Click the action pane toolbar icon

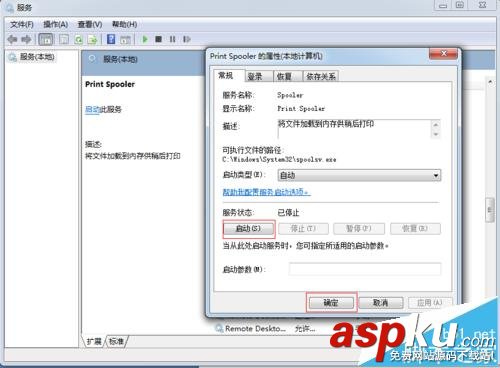[x=125, y=39]
